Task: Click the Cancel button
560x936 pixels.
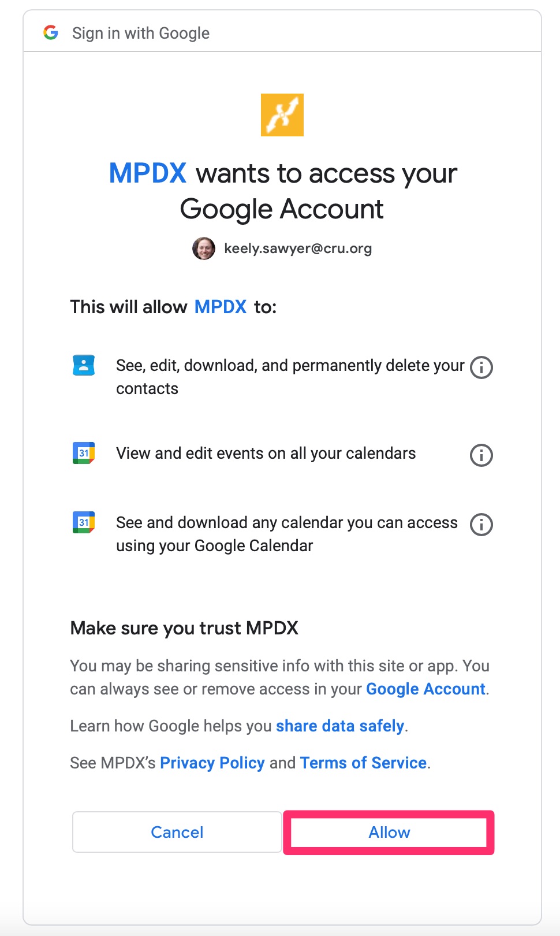Action: [177, 832]
